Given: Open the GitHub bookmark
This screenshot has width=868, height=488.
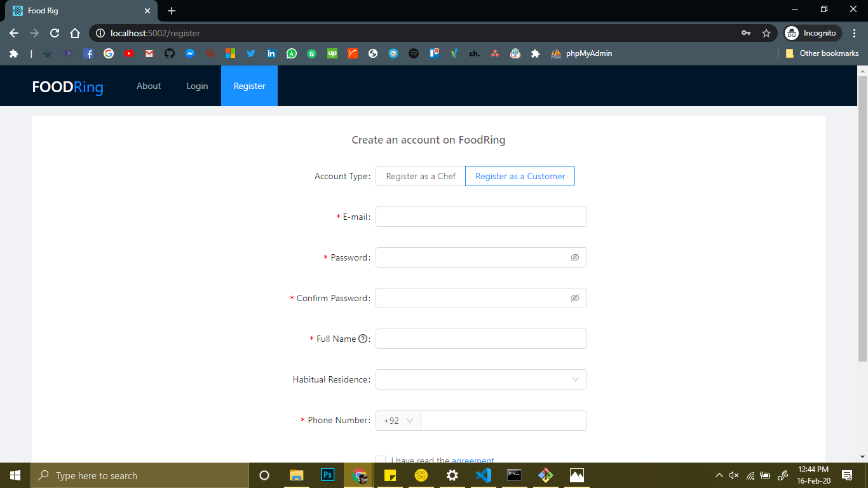Looking at the screenshot, I should 170,53.
